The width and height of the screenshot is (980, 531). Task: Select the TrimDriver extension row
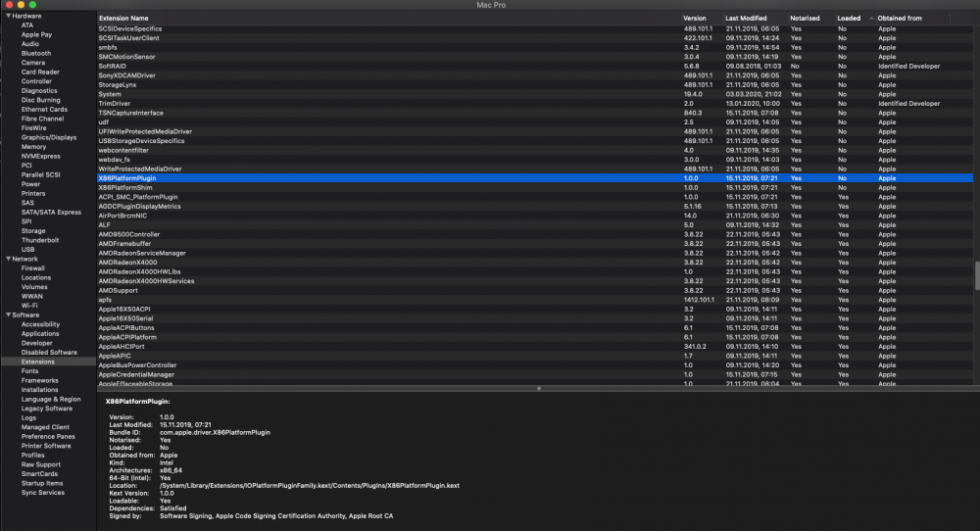(x=535, y=104)
